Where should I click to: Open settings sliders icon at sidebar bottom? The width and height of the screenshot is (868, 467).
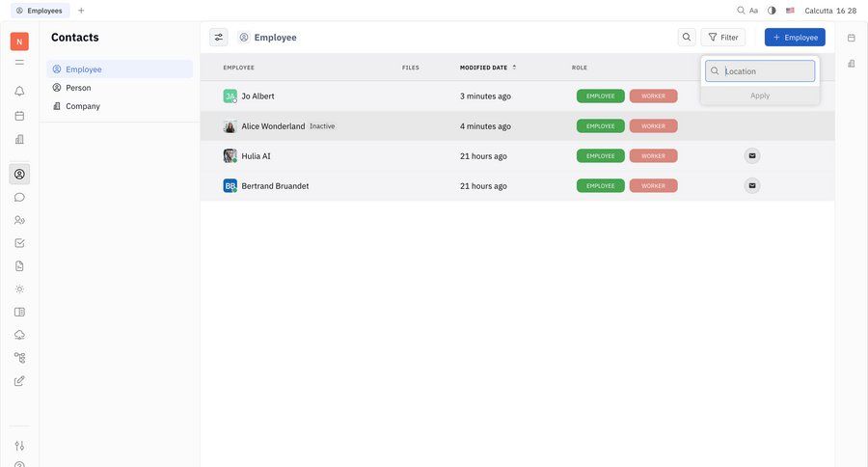(x=19, y=446)
